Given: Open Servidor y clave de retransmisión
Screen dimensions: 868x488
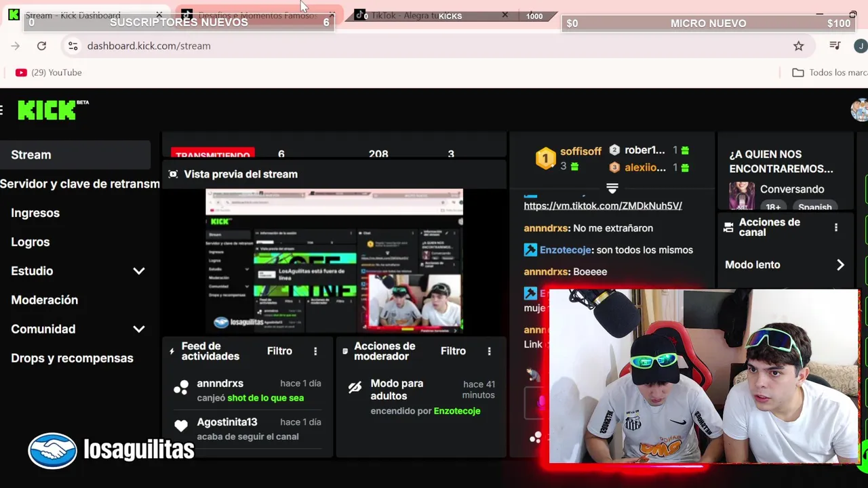Looking at the screenshot, I should pos(80,184).
